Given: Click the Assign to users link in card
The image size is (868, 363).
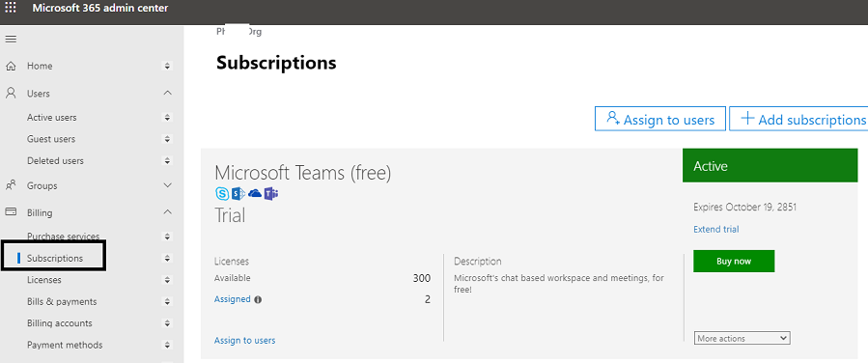Looking at the screenshot, I should [244, 340].
